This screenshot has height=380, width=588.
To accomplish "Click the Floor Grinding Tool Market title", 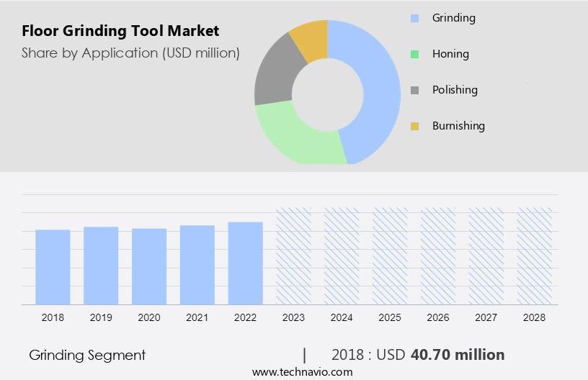I will [x=120, y=31].
